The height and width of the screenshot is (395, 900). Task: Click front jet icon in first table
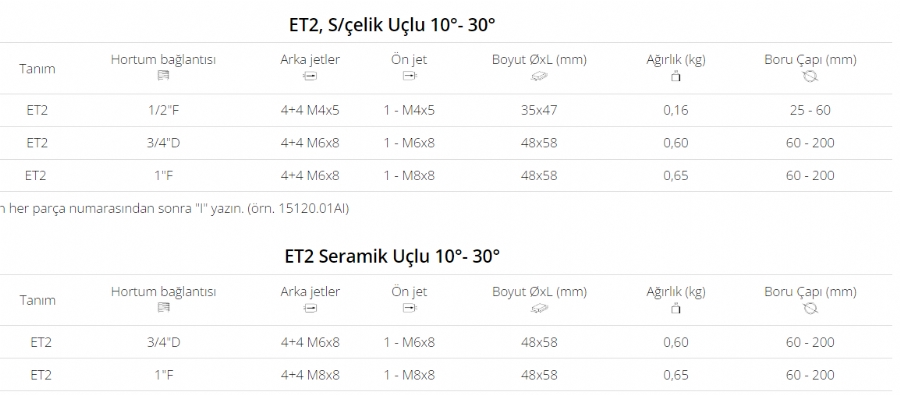pos(409,76)
